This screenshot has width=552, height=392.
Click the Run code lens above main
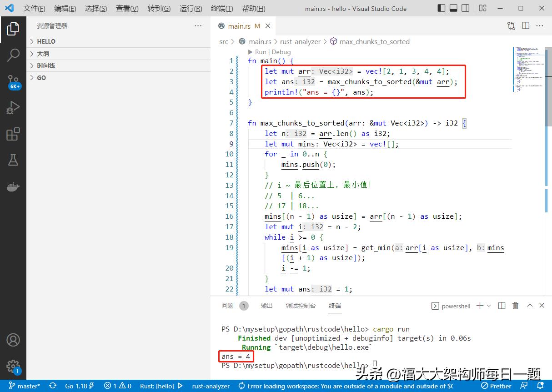(261, 52)
